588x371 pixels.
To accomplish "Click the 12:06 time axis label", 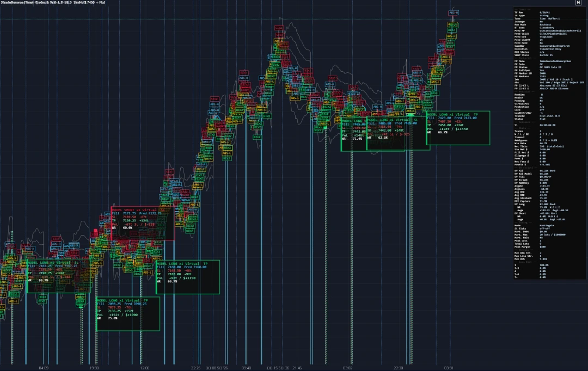I will point(144,368).
